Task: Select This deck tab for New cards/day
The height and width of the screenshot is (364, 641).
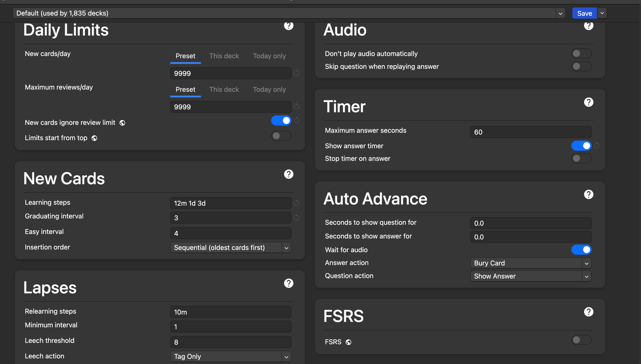Action: click(224, 56)
